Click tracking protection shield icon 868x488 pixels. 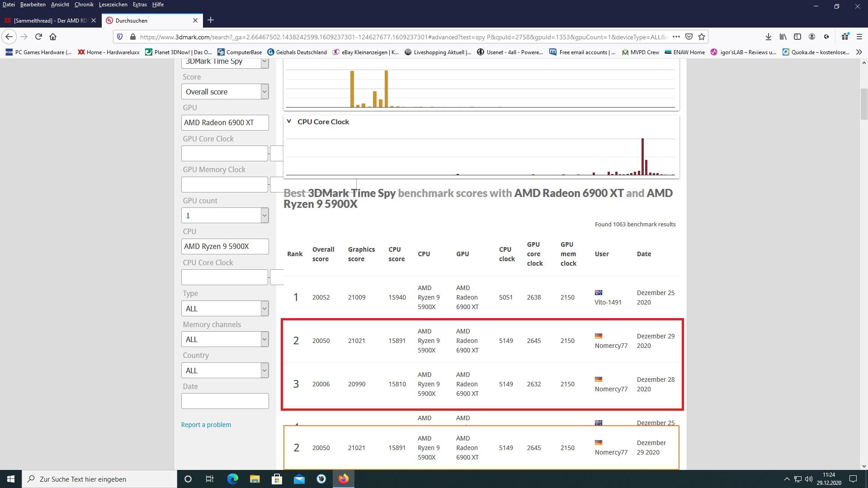[120, 37]
